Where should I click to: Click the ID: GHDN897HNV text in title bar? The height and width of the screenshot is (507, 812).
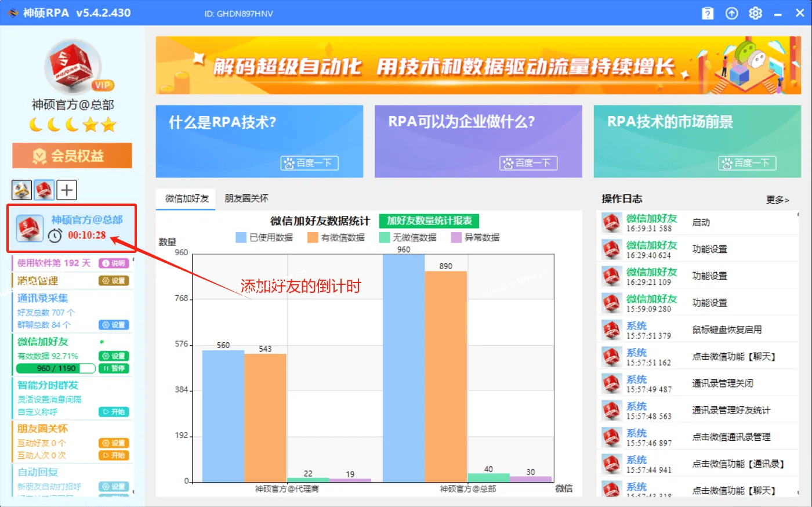pyautogui.click(x=238, y=13)
